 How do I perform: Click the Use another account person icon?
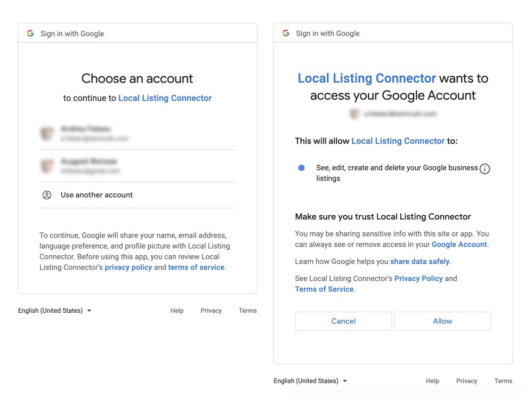point(47,194)
